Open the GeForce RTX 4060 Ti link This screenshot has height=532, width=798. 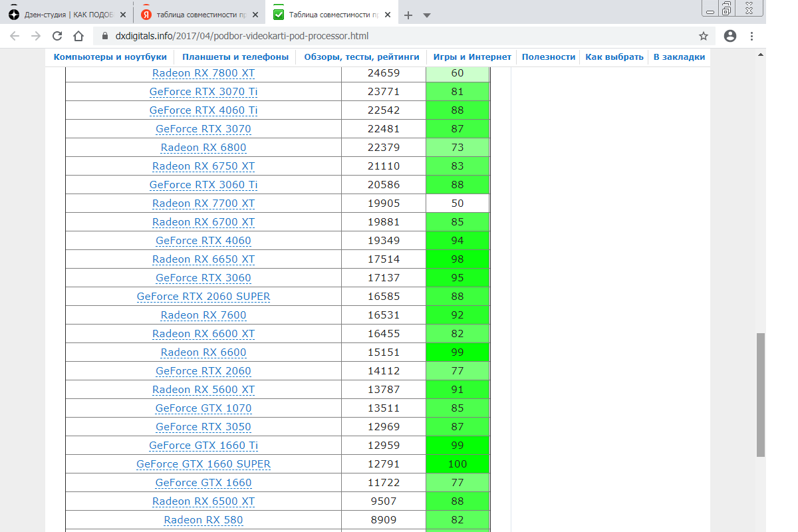point(203,110)
